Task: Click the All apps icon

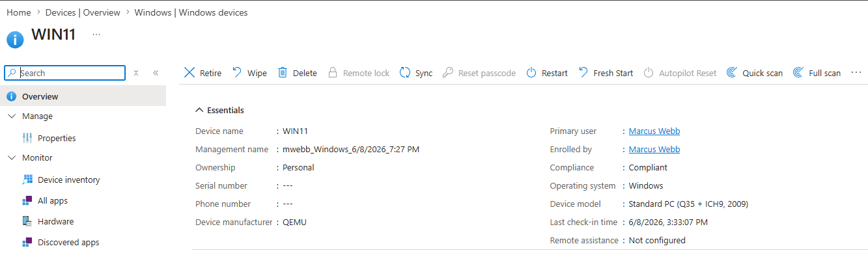Action: 27,200
